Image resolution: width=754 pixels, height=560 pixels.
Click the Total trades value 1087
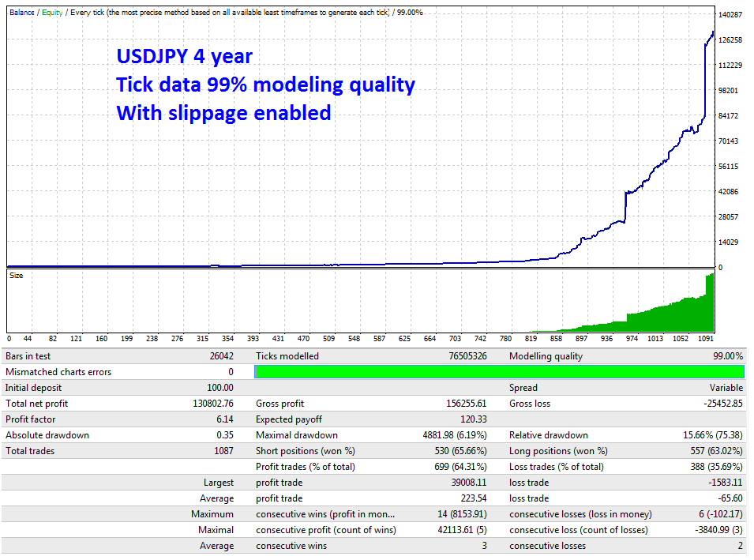click(x=223, y=451)
